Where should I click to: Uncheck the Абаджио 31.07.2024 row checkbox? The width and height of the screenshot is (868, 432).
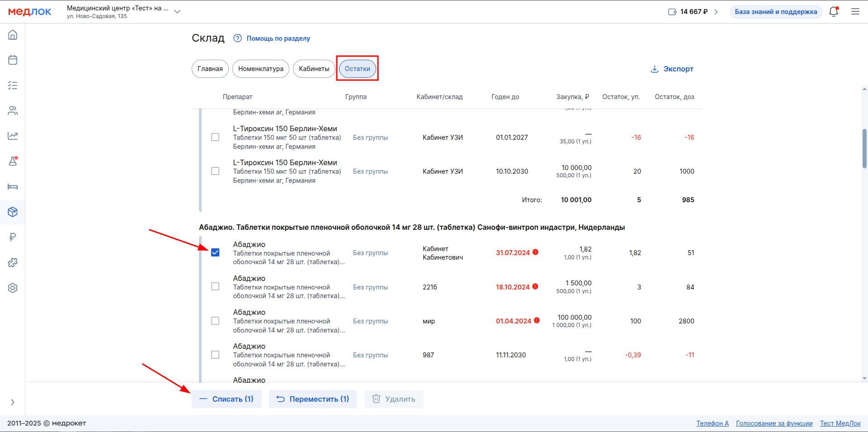click(x=215, y=252)
